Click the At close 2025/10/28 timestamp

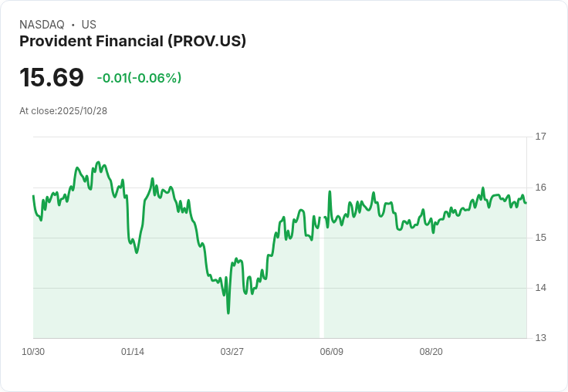tap(63, 111)
